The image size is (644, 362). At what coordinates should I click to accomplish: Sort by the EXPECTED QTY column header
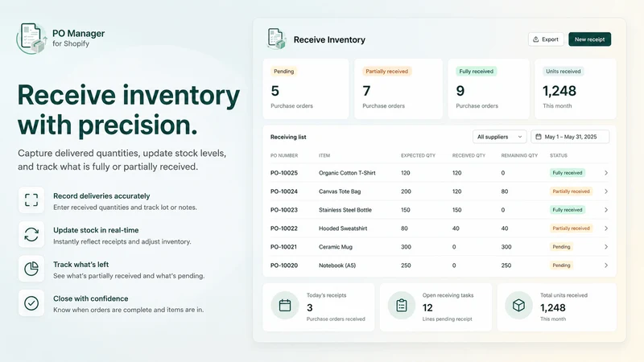coord(418,155)
